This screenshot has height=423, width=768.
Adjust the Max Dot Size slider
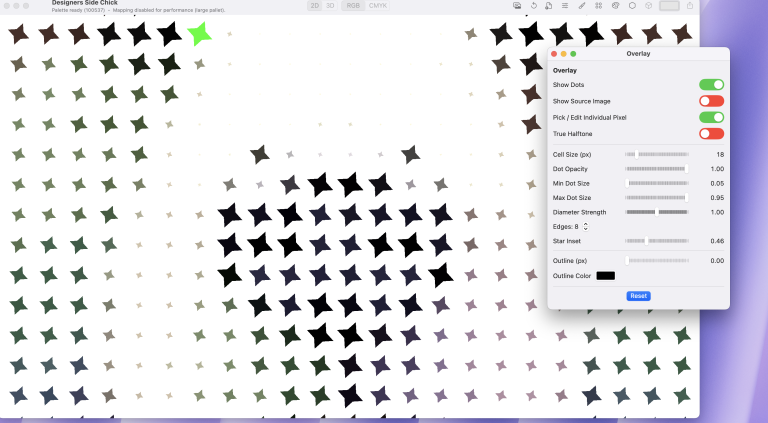657,198
